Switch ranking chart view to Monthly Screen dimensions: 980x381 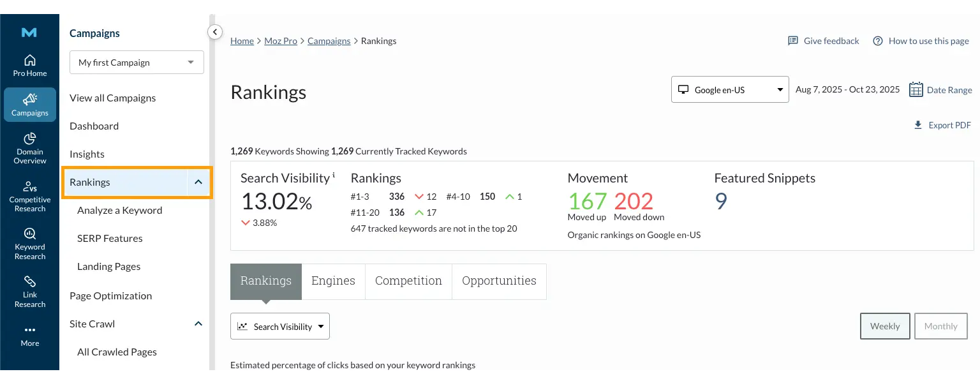[940, 326]
